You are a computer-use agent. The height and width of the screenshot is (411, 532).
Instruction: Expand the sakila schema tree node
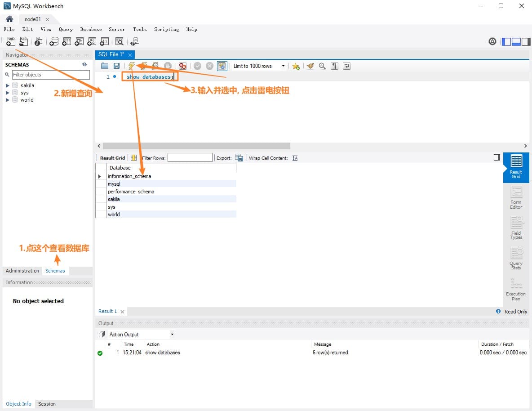8,85
